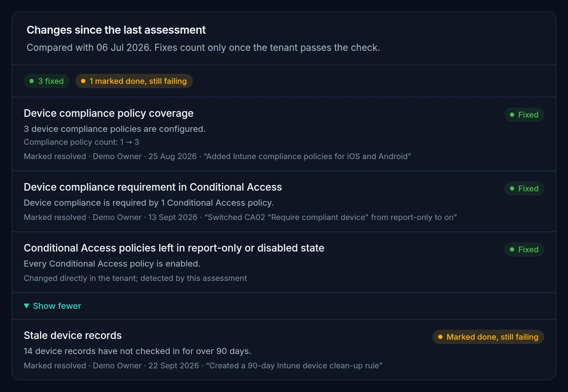Click Changed directly in the tenant note
Screen dimensions: 568x392
click(135, 278)
